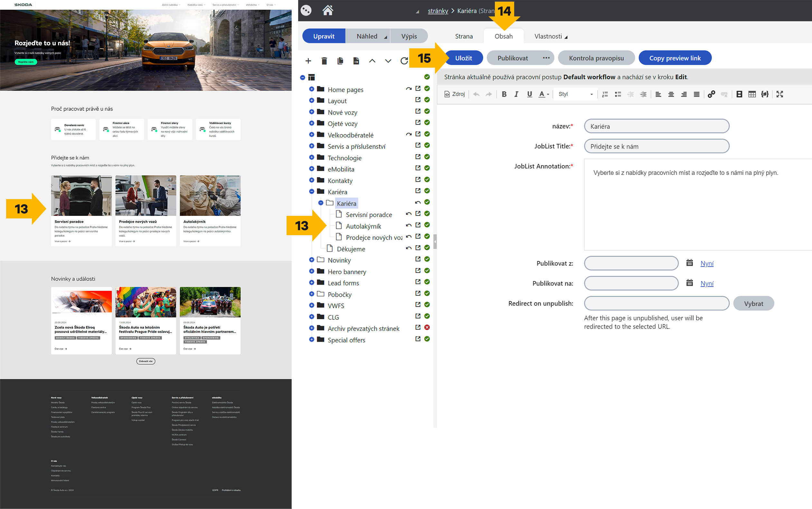Select the Děkujeme page in the tree
The image size is (812, 509).
351,249
